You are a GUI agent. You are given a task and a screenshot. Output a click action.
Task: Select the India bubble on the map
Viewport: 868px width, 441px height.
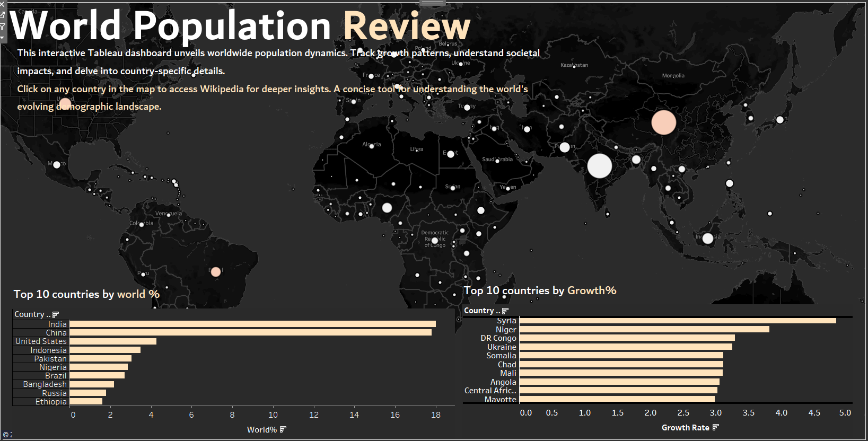[599, 166]
